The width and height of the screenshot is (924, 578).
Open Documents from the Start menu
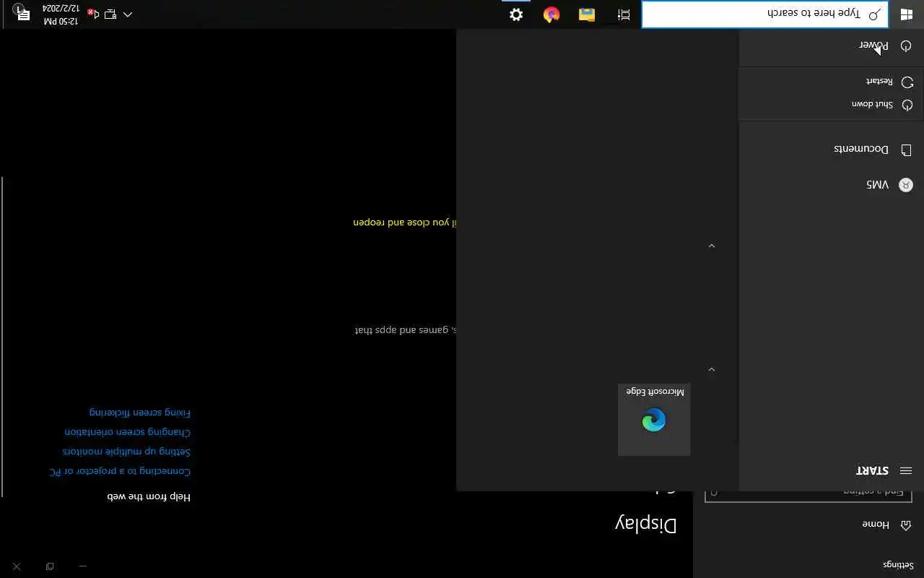point(831,150)
